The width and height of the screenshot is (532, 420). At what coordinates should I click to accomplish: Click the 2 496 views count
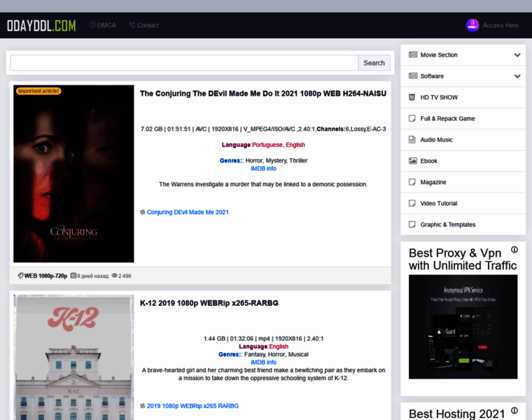(125, 276)
